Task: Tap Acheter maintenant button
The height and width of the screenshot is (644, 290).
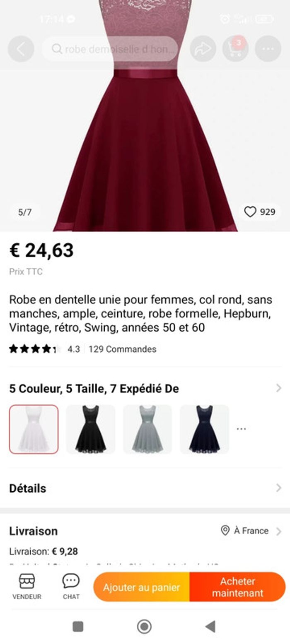Action: [x=237, y=587]
